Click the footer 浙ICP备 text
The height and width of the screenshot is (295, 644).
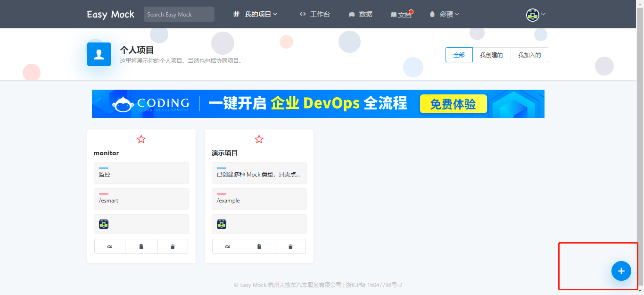click(x=374, y=285)
